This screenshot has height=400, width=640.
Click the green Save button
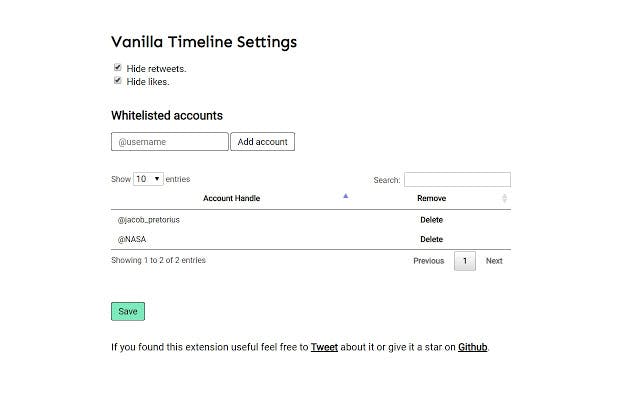point(128,311)
